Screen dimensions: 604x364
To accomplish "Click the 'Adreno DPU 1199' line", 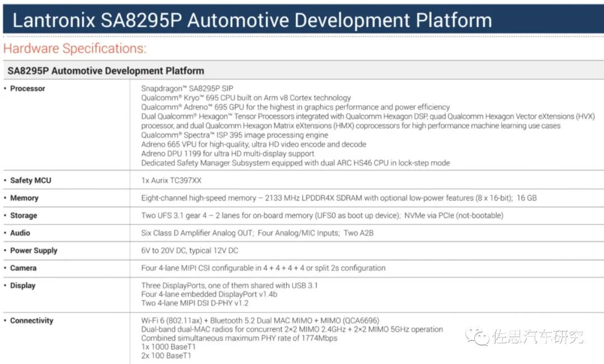I will click(227, 154).
